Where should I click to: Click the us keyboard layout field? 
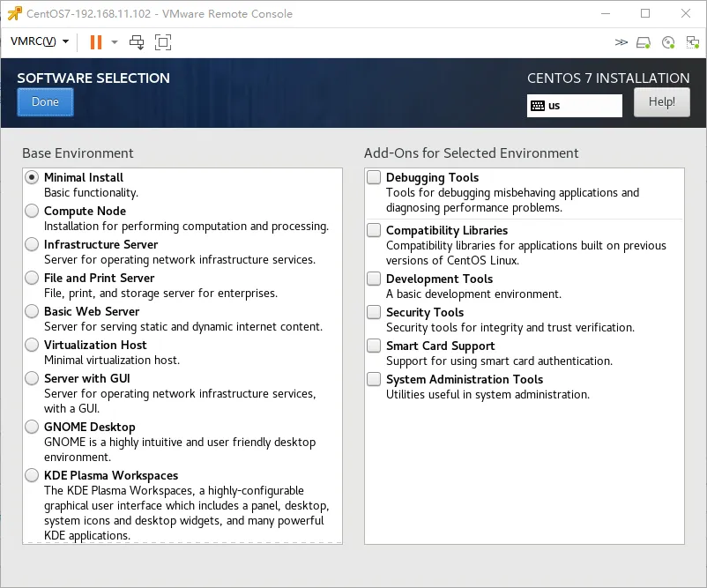pyautogui.click(x=584, y=106)
